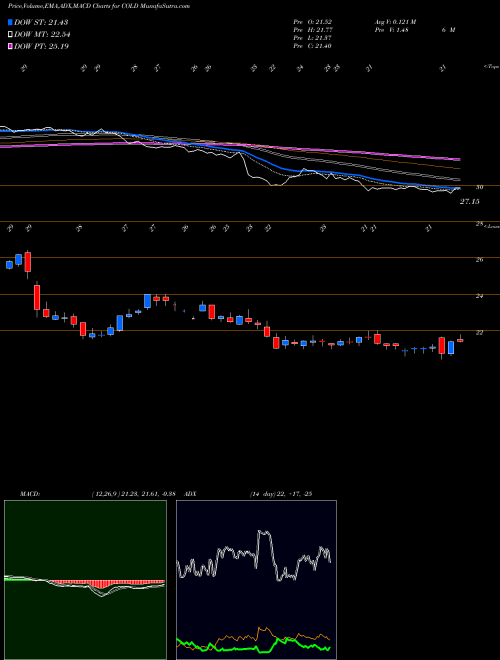This screenshot has height=660, width=500.
Task: Click the 'Pre H: 21.77' high value
Action: 313,30
